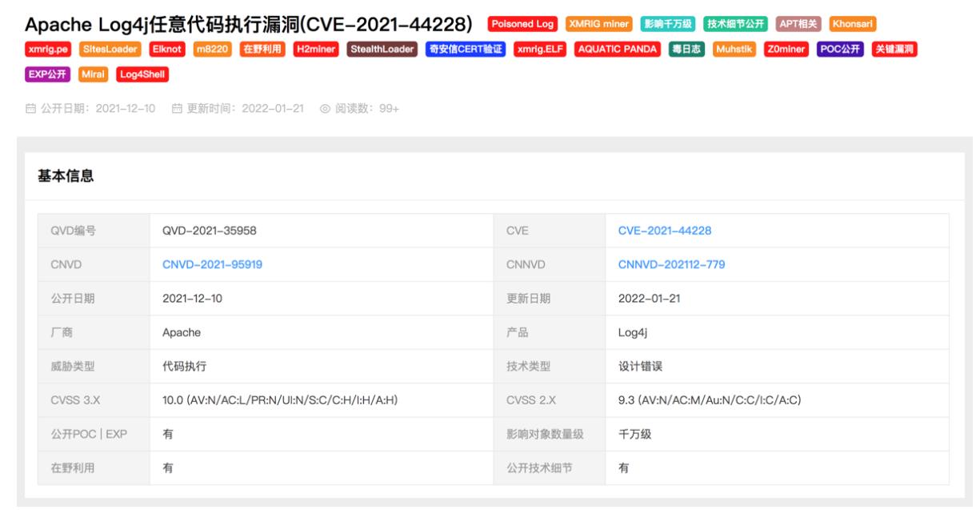The height and width of the screenshot is (514, 980).
Task: Click the 关键漏洞 tag
Action: point(894,50)
